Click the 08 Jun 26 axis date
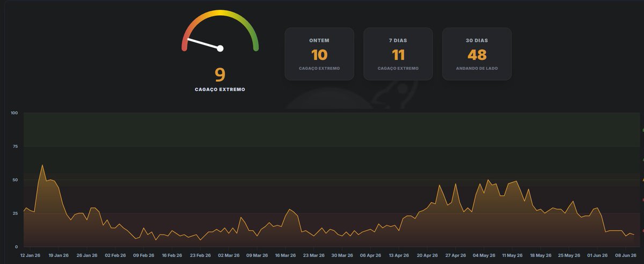Screen dimensions: 644x264 point(625,255)
